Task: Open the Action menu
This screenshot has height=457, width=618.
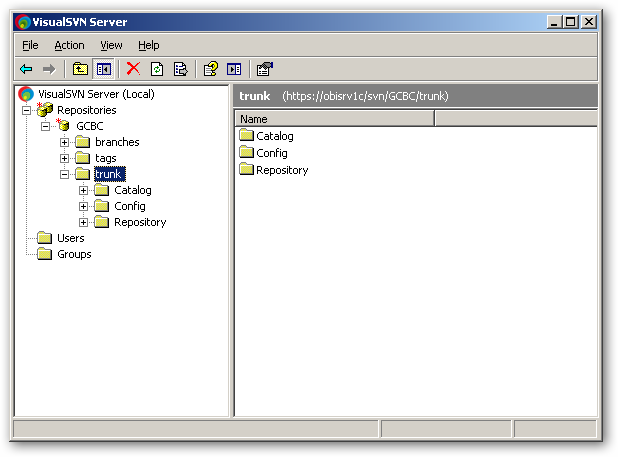Action: click(69, 45)
